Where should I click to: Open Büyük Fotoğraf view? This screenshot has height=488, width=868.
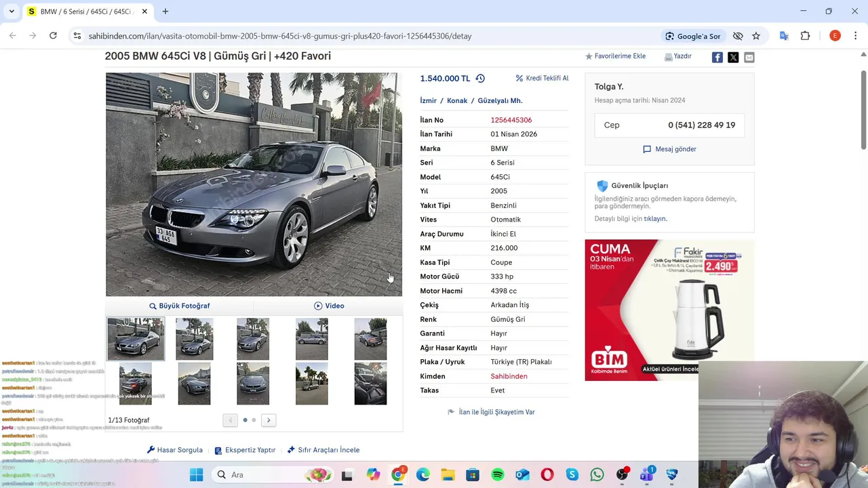(180, 306)
